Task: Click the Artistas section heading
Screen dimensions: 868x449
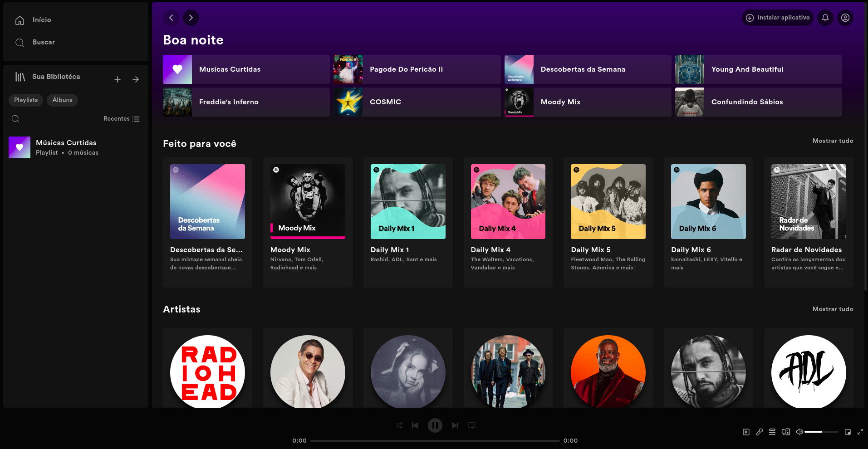Action: 181,309
